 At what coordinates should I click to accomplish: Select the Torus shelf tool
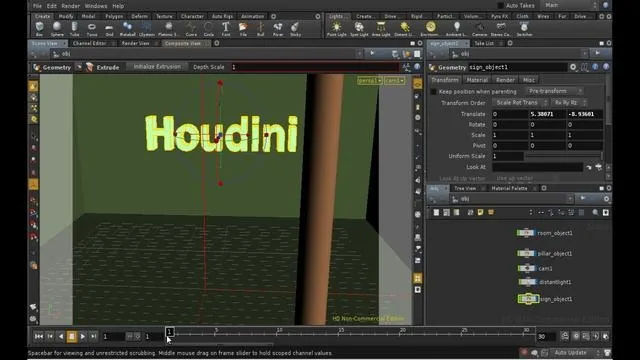(x=92, y=29)
